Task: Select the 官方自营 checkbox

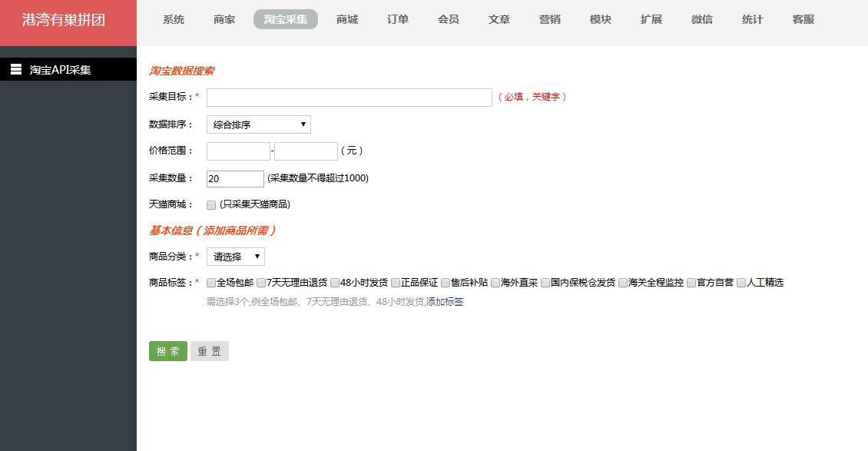Action: pos(691,283)
